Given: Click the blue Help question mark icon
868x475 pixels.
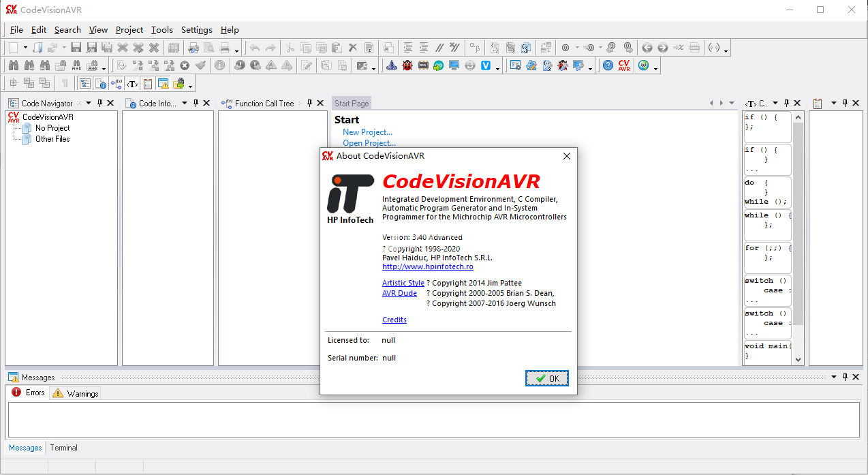Looking at the screenshot, I should coord(608,65).
